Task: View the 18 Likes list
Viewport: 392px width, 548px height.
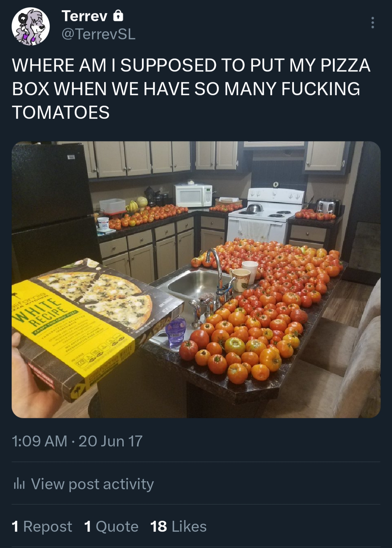Action: tap(178, 526)
